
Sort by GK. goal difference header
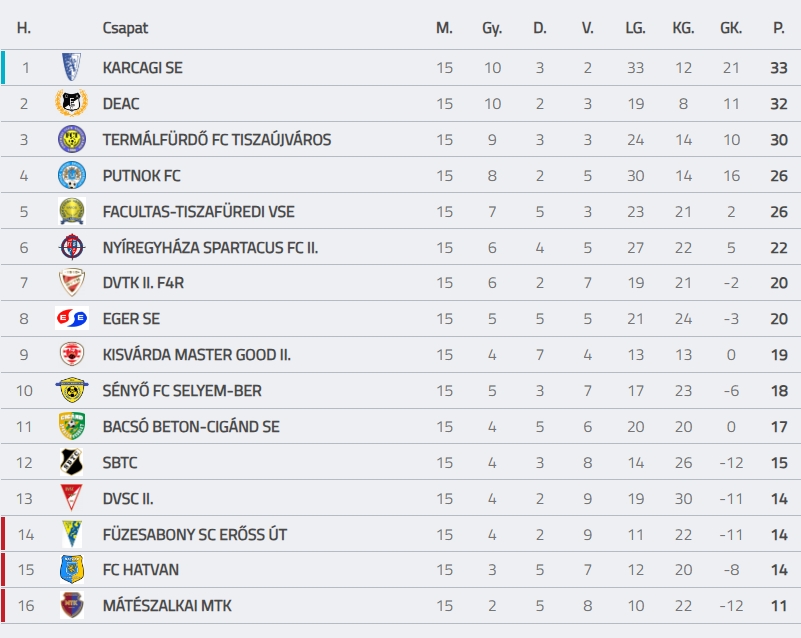point(731,28)
